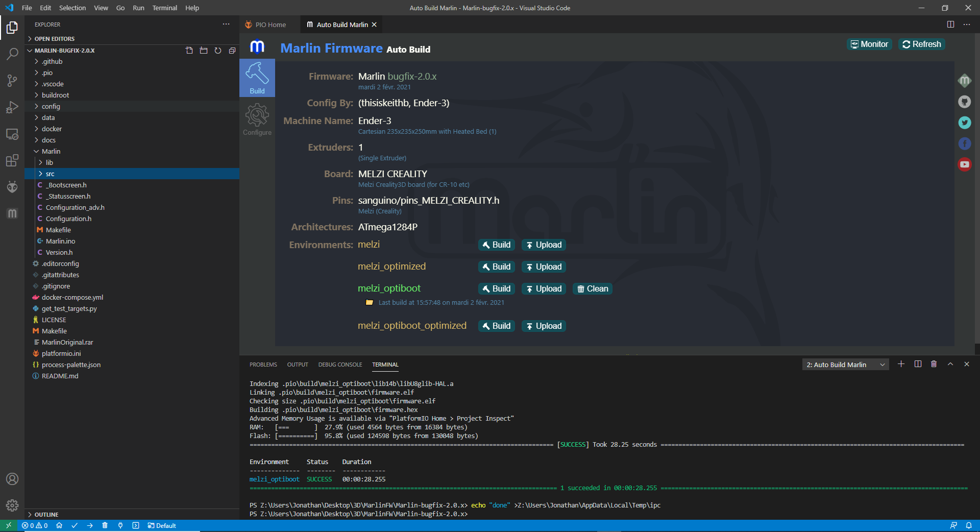Build the melzi_optiboot_optimized environment

[x=497, y=326]
